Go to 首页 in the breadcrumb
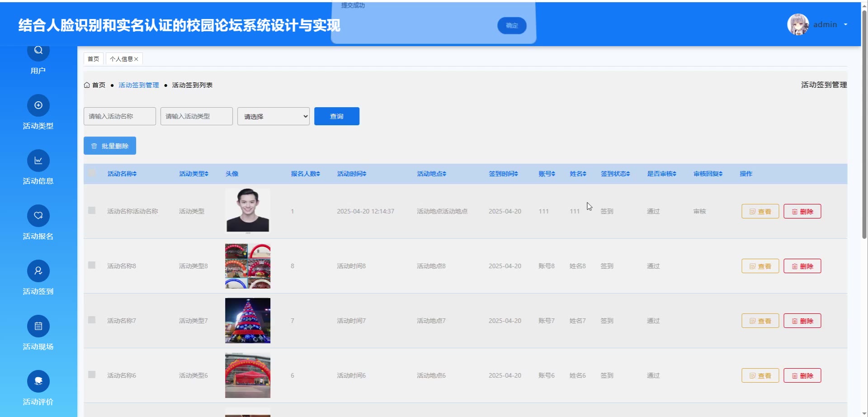This screenshot has width=868, height=417. (x=99, y=85)
